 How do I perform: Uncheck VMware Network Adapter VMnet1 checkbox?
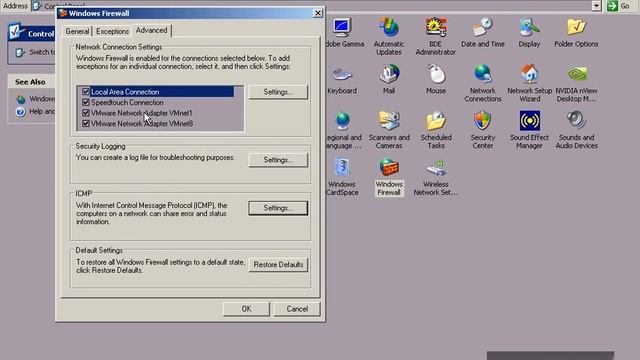tap(86, 113)
